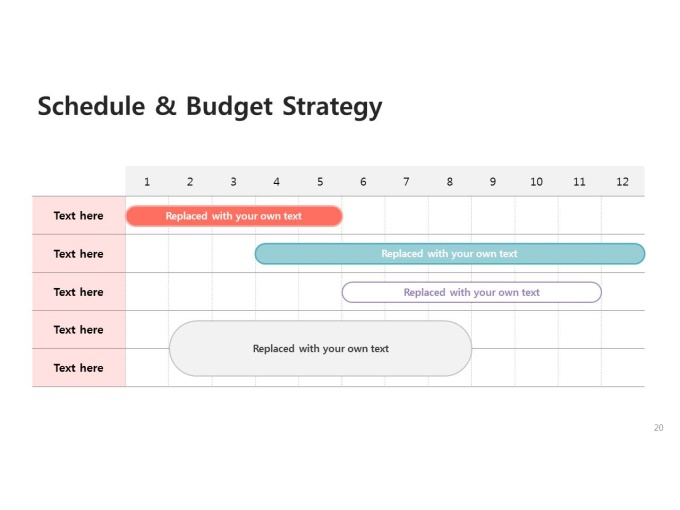Image resolution: width=680 pixels, height=510 pixels.
Task: Click the third Text here row label
Action: (x=78, y=292)
